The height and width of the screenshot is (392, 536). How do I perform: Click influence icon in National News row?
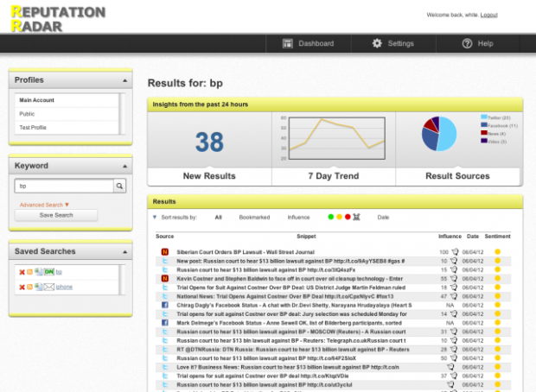point(454,296)
